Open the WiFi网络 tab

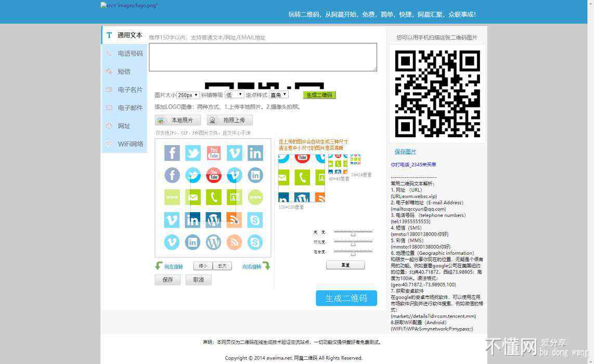(x=124, y=144)
